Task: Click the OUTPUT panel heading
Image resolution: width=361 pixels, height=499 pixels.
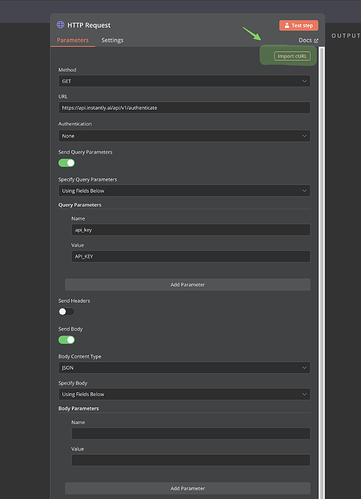Action: pos(346,36)
